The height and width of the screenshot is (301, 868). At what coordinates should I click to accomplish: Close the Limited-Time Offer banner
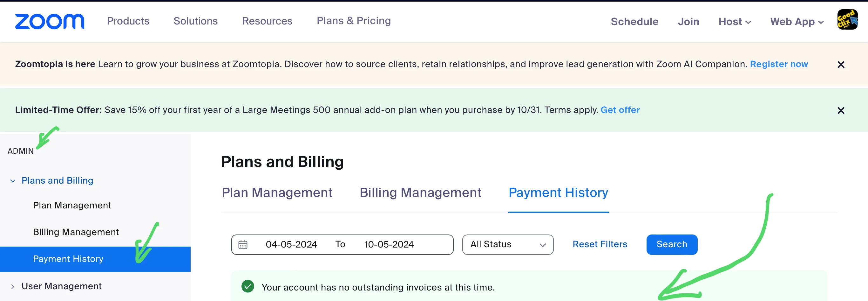tap(841, 110)
